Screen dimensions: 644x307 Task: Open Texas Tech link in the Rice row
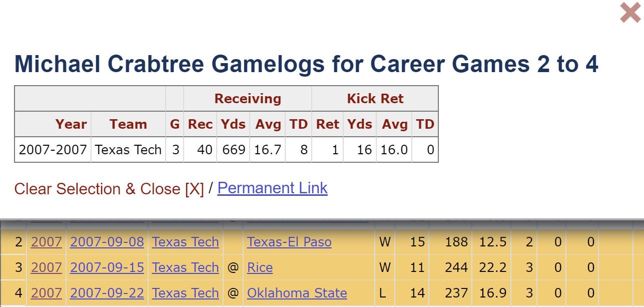pos(186,267)
